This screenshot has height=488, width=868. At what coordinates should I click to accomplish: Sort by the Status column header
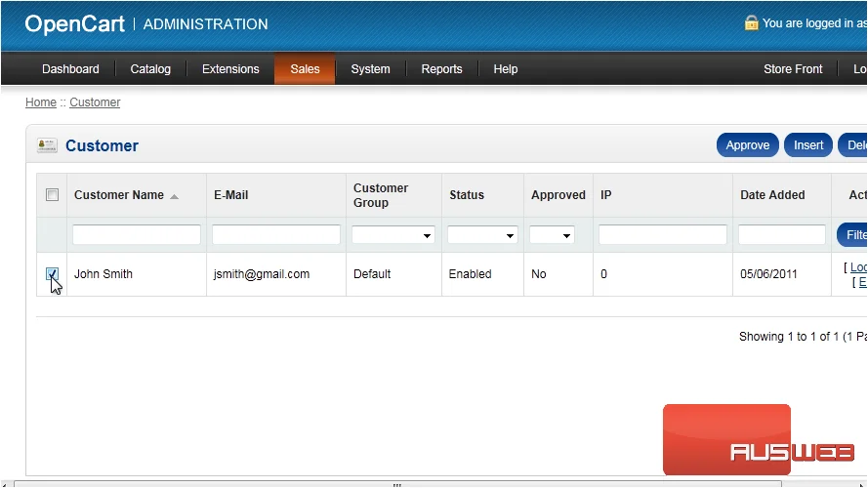pyautogui.click(x=467, y=195)
